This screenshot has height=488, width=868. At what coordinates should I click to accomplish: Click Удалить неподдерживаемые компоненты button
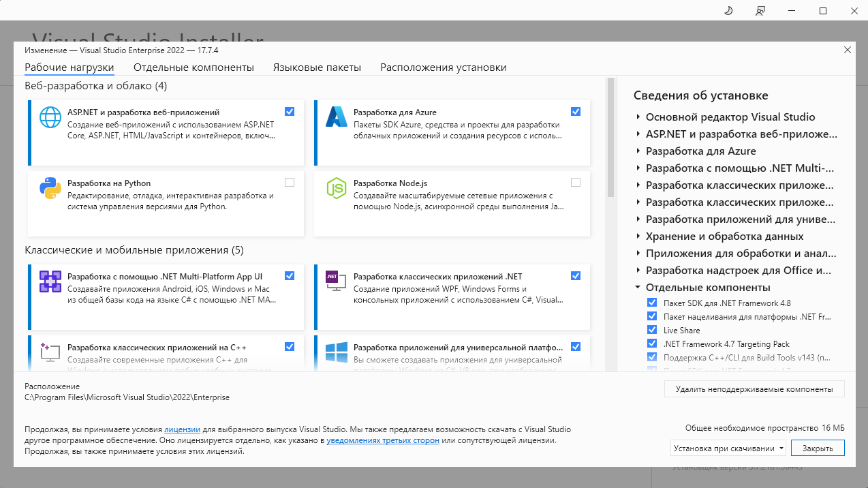point(754,389)
